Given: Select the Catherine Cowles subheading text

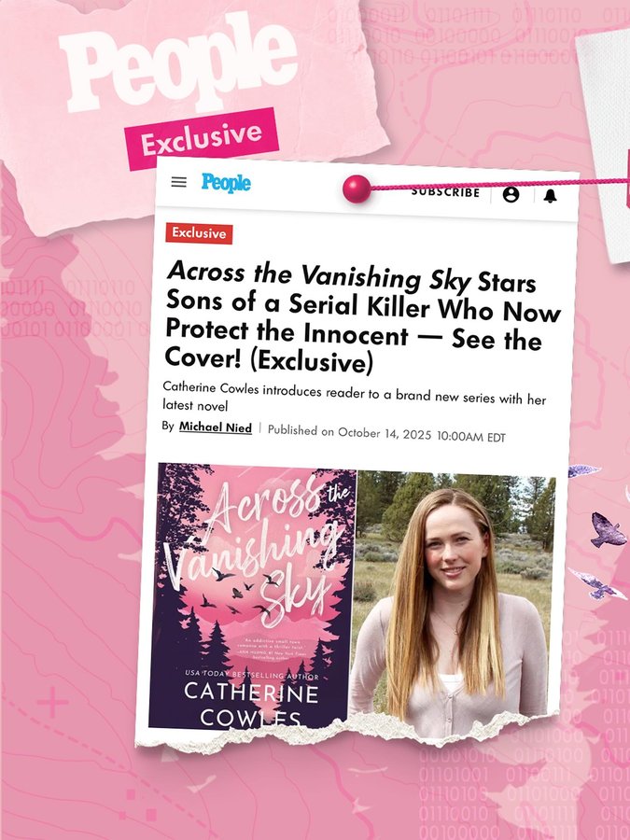Looking at the screenshot, I should (x=354, y=398).
